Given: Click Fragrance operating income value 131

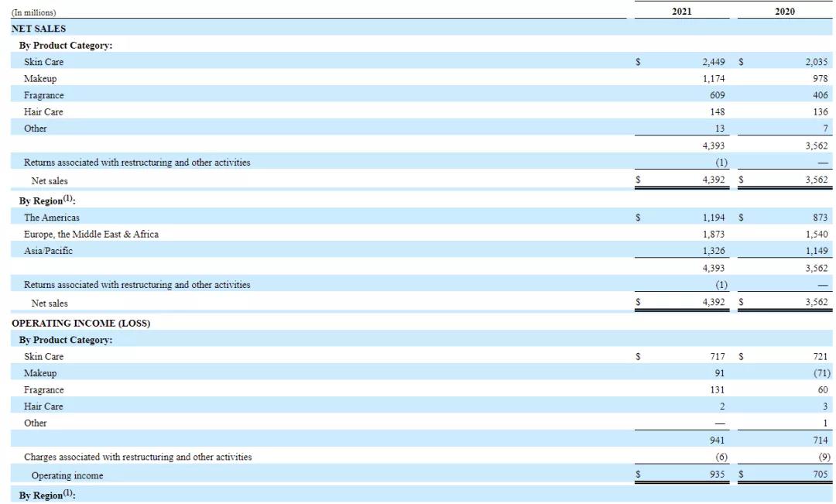Looking at the screenshot, I should 717,390.
